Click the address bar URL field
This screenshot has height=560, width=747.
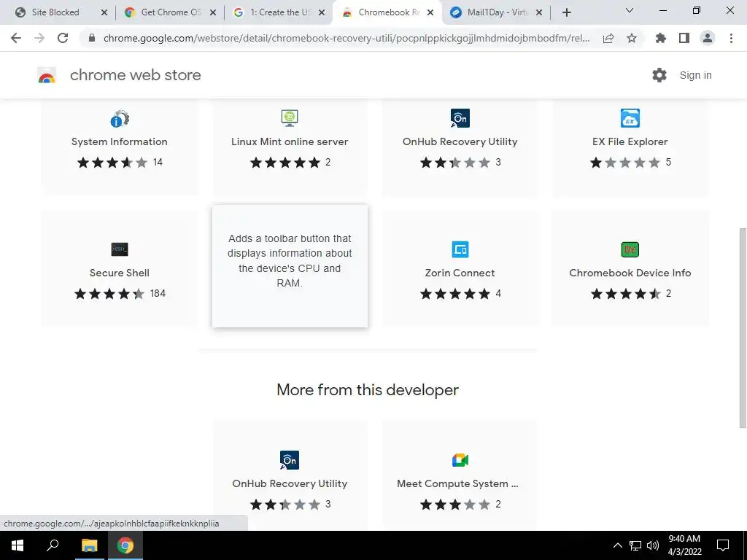pyautogui.click(x=347, y=38)
